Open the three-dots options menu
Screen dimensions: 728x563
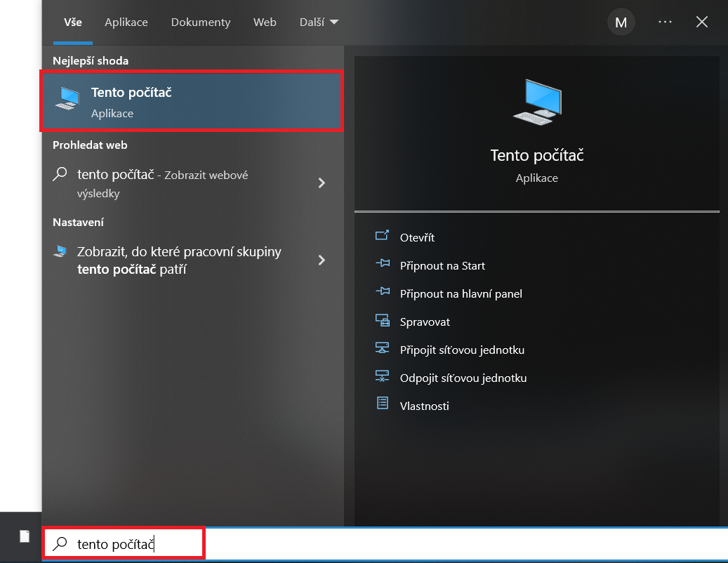tap(665, 22)
